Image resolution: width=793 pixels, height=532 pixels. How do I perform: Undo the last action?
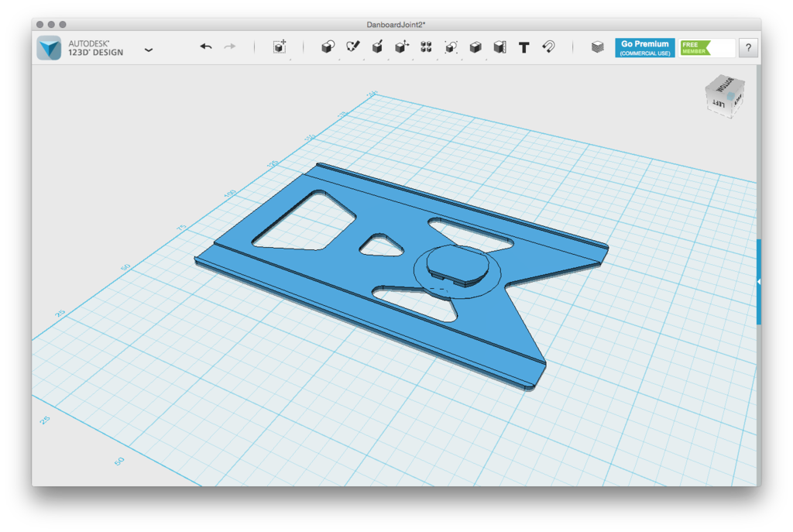point(205,46)
